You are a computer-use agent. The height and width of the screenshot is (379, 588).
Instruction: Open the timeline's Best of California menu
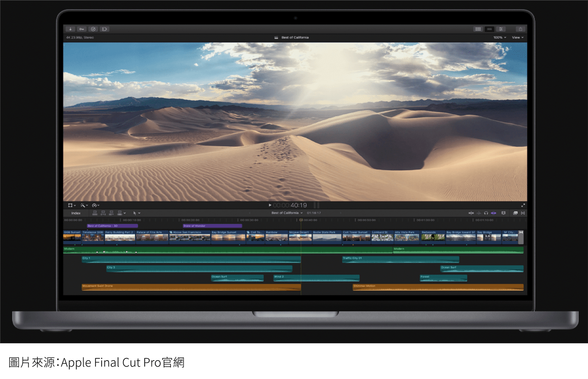(287, 213)
